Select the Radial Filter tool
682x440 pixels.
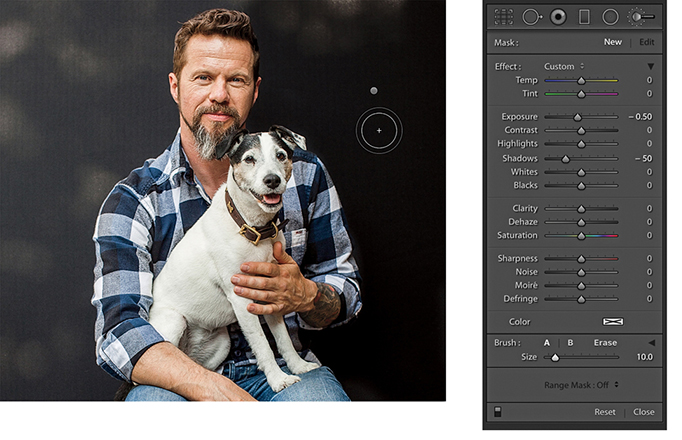point(610,17)
